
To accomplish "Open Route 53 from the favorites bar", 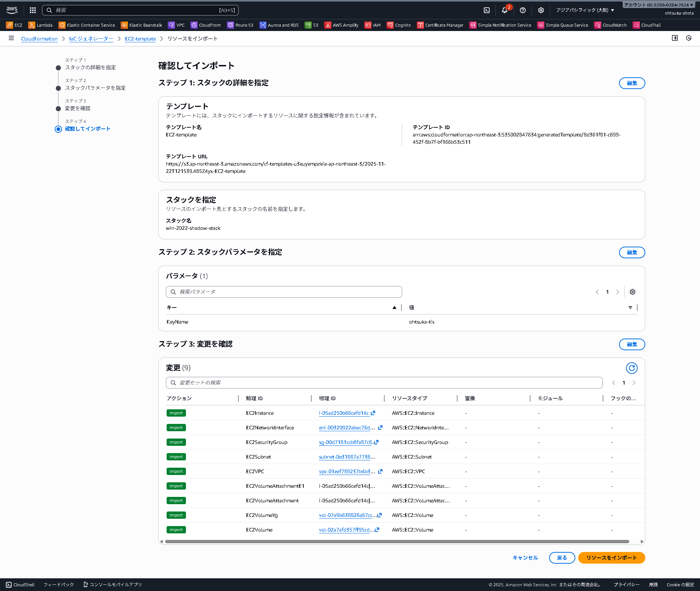I will click(240, 25).
